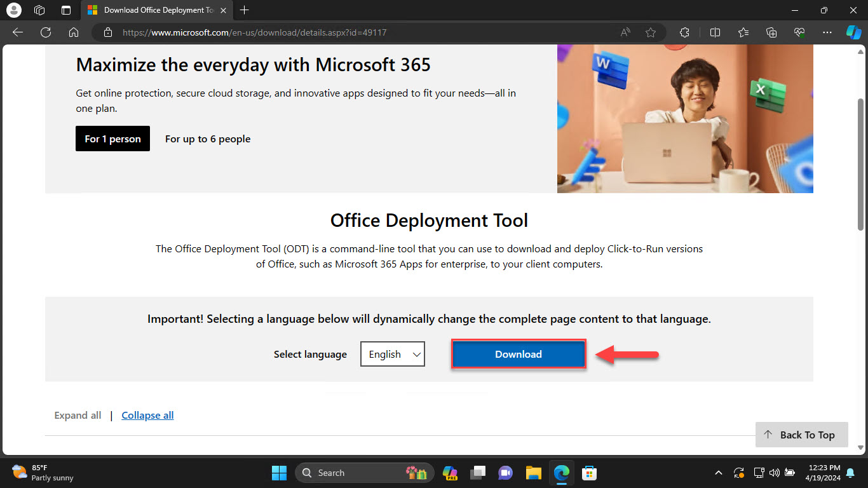Click the Collapse all link
The height and width of the screenshot is (488, 868).
(147, 415)
